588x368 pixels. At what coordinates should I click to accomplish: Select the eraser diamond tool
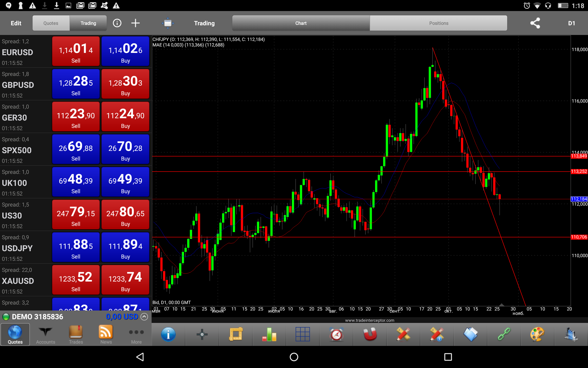click(471, 334)
